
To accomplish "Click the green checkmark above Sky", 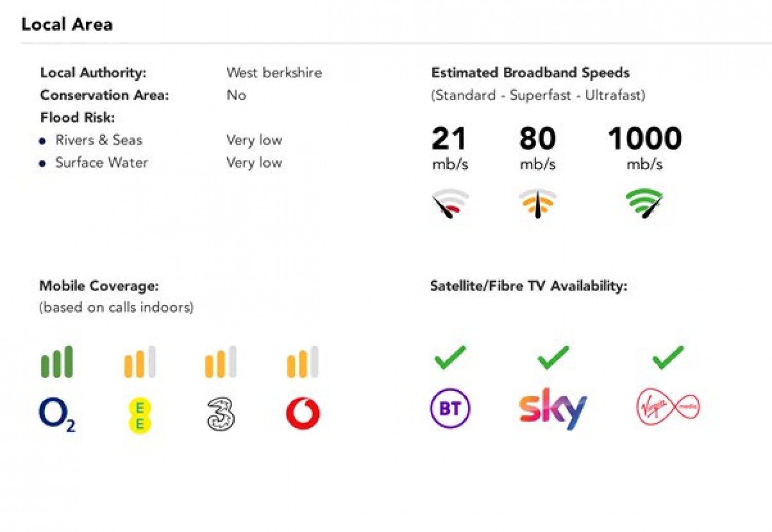I will click(x=553, y=357).
